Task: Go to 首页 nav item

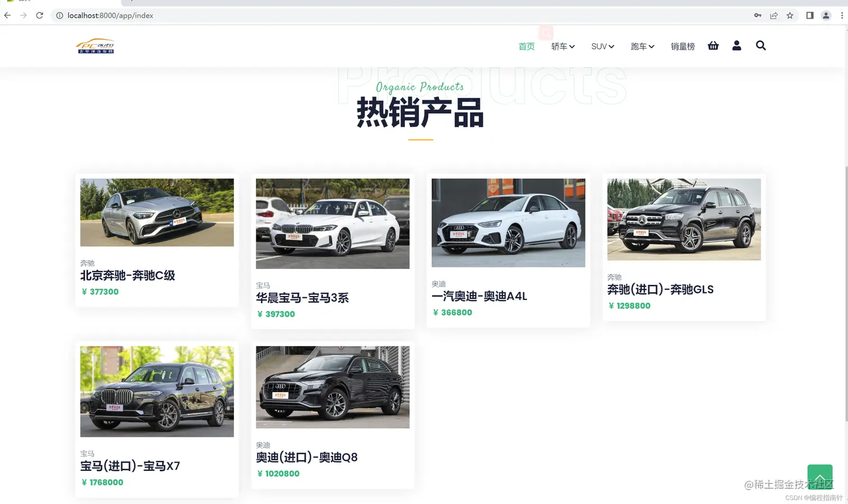Action: click(x=527, y=47)
